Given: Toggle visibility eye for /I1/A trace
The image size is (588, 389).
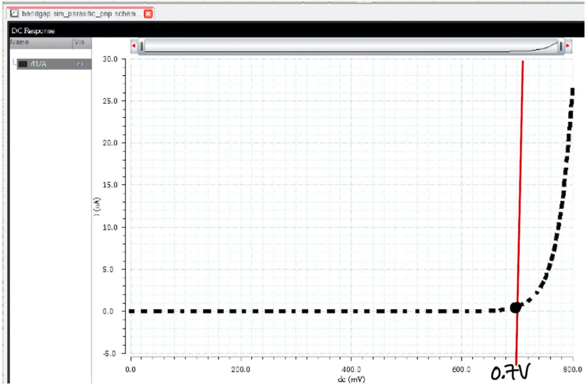Looking at the screenshot, I should tap(79, 64).
